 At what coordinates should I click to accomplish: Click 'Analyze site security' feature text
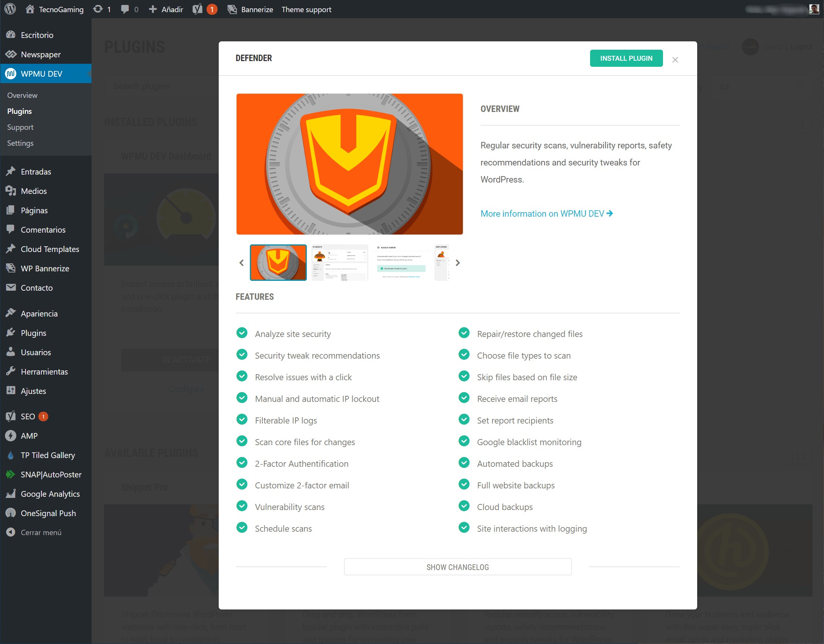click(293, 334)
